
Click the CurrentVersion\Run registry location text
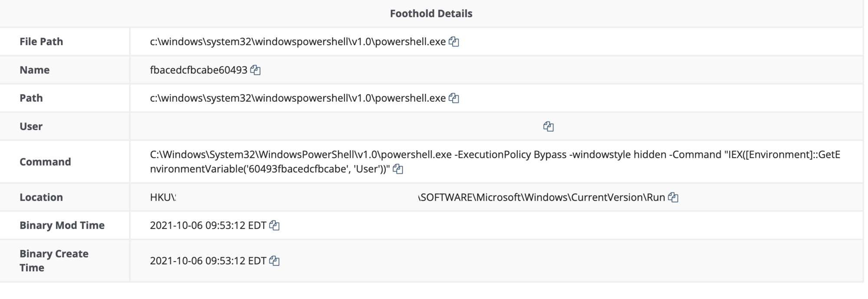(542, 197)
